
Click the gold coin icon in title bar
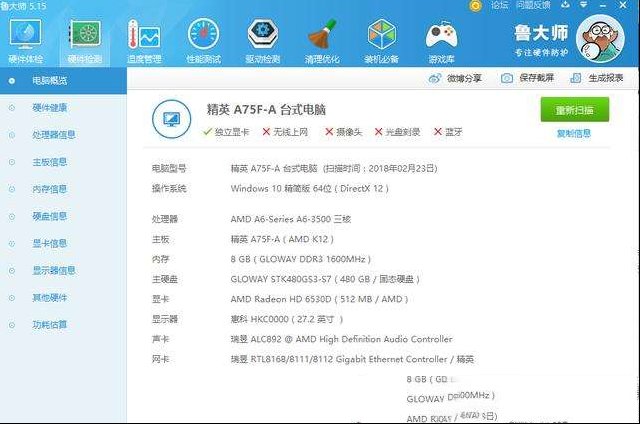[475, 5]
